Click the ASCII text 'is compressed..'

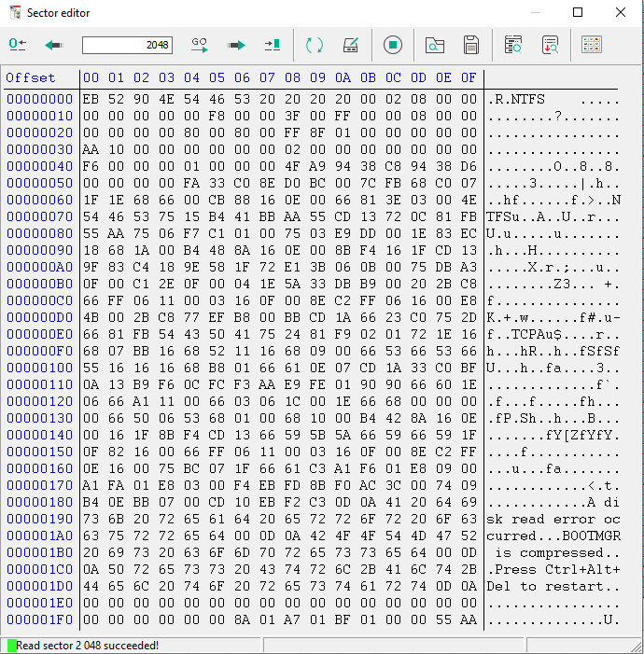pyautogui.click(x=557, y=553)
